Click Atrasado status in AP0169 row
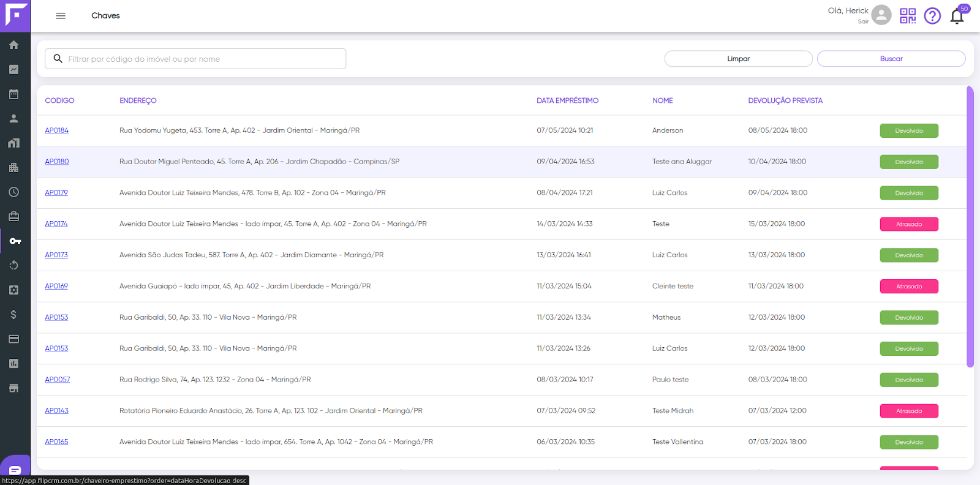 tap(909, 286)
